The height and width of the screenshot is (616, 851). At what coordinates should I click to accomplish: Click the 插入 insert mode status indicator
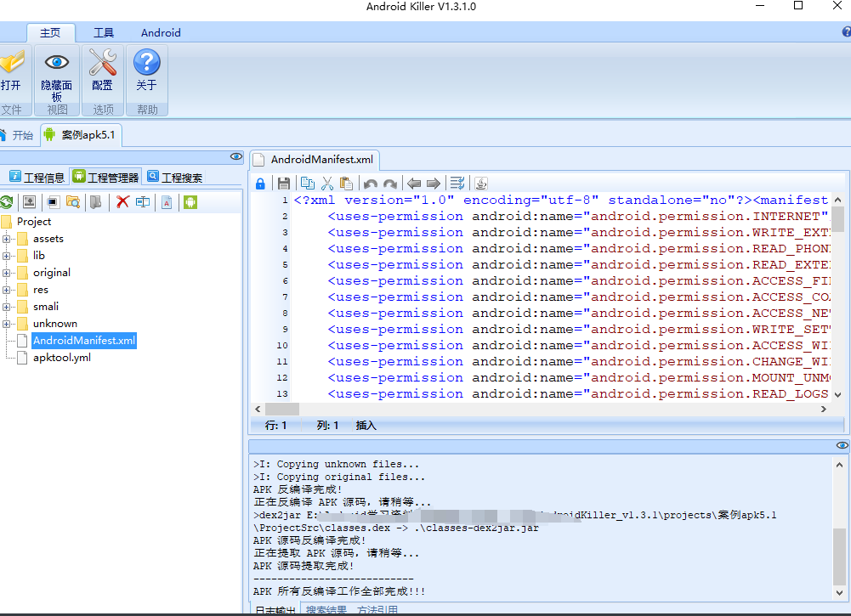click(366, 426)
